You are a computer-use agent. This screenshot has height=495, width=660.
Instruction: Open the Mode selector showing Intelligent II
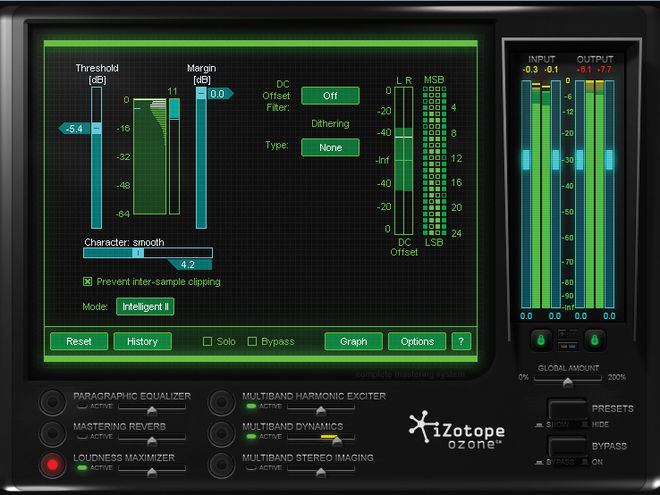pyautogui.click(x=145, y=307)
